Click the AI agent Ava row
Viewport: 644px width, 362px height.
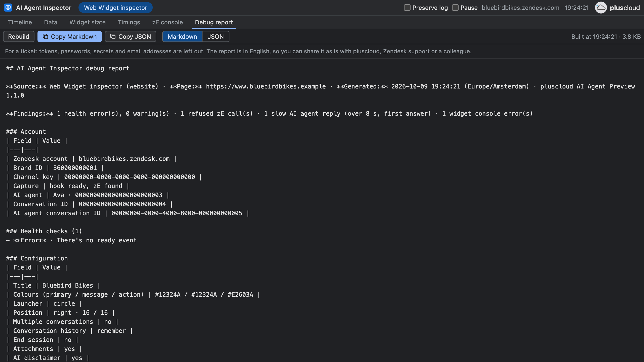pos(88,195)
